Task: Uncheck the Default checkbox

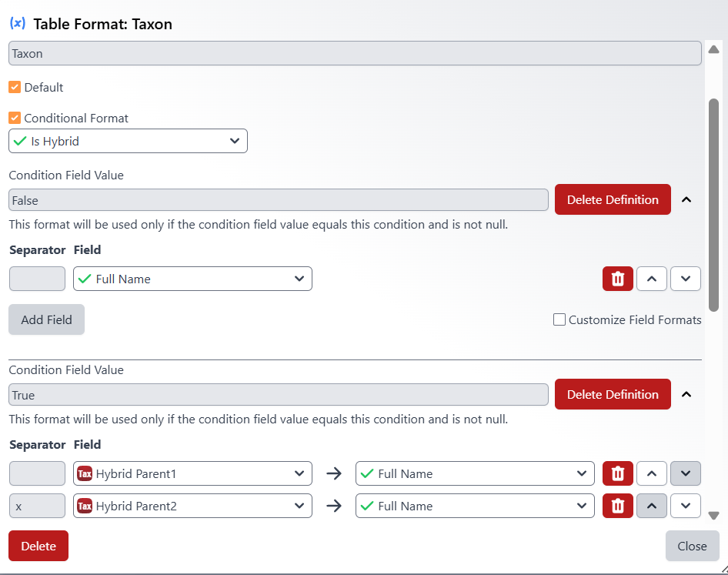Action: click(15, 87)
